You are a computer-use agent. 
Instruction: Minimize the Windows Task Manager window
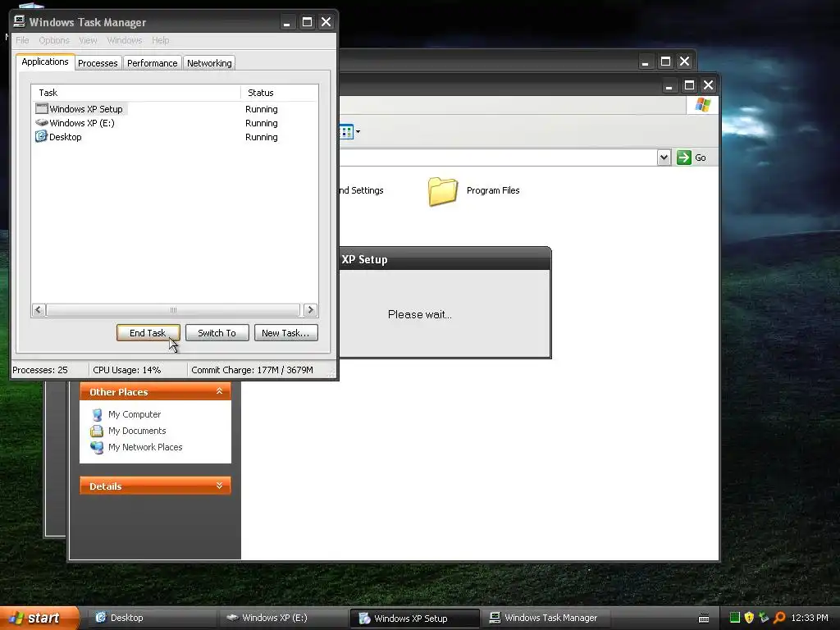286,22
